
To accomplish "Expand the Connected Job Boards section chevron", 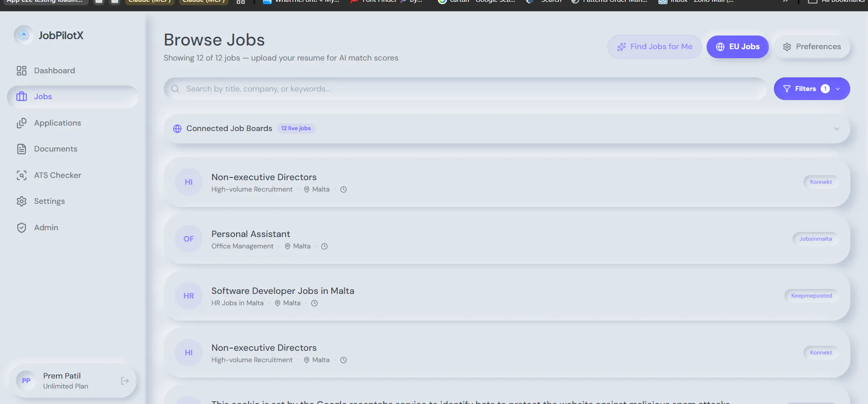I will point(836,129).
